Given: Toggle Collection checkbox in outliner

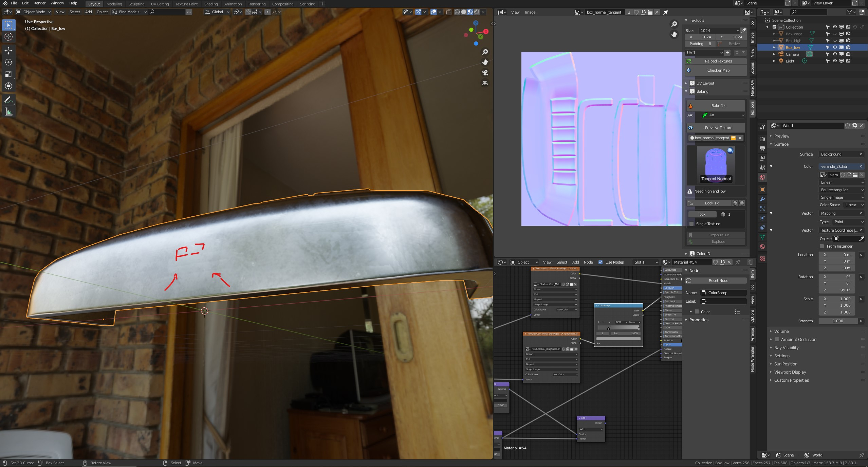Looking at the screenshot, I should (774, 27).
